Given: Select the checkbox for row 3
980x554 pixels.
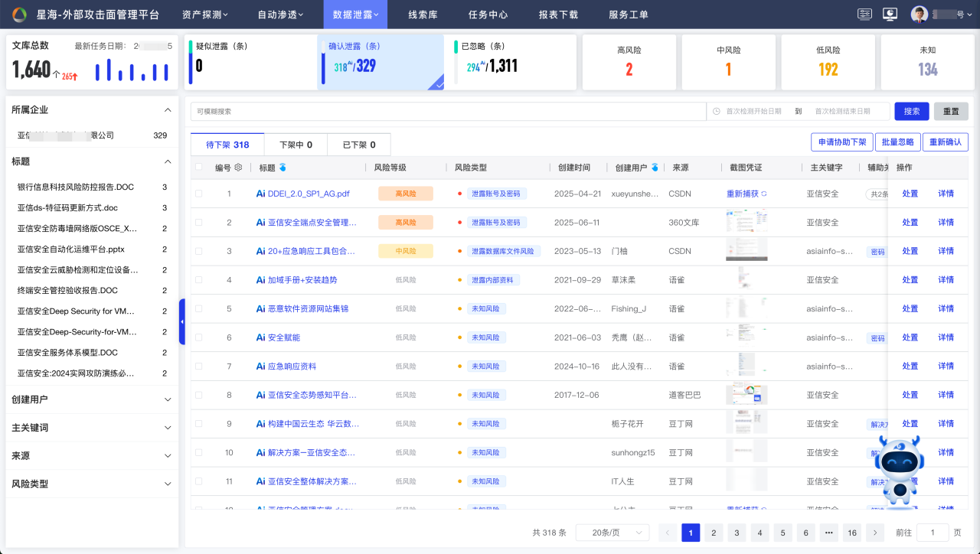Looking at the screenshot, I should pos(199,251).
